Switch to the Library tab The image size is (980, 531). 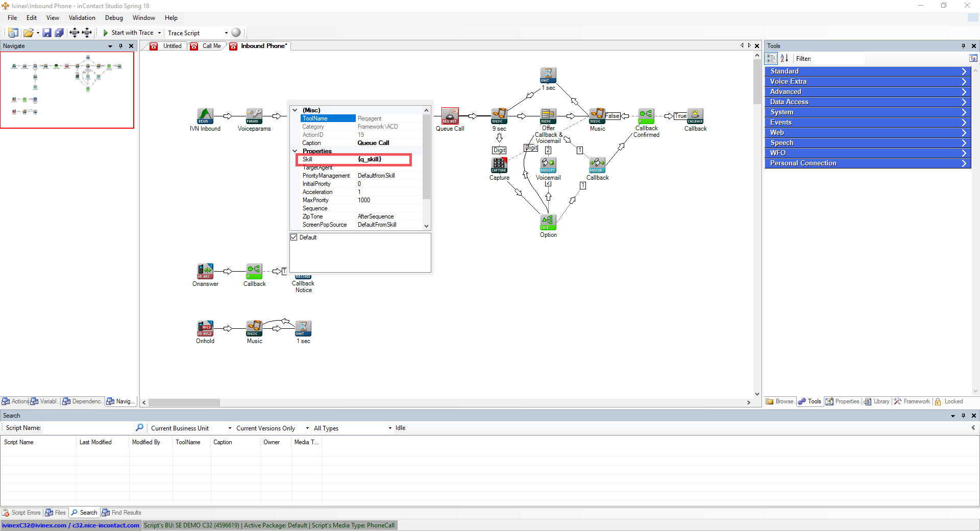coord(876,401)
